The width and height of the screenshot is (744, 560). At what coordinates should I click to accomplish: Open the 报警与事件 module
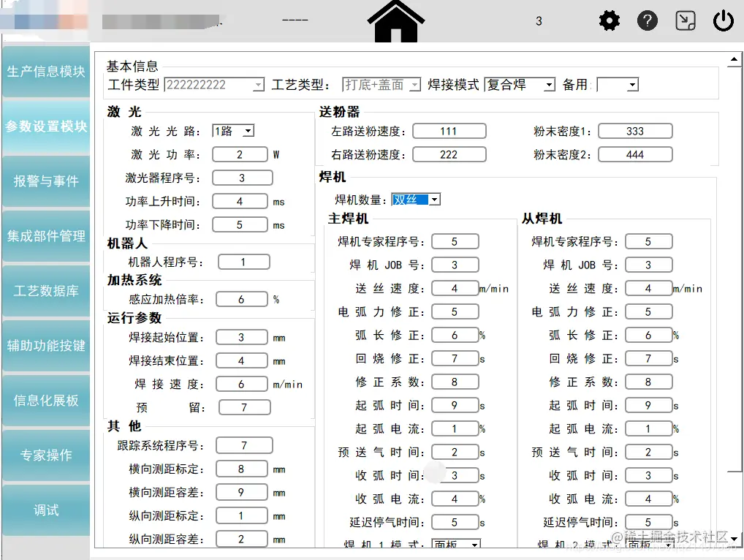(46, 181)
